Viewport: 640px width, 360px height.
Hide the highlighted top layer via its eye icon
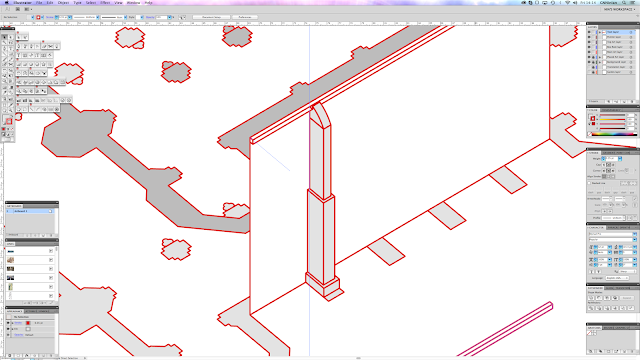[x=589, y=32]
